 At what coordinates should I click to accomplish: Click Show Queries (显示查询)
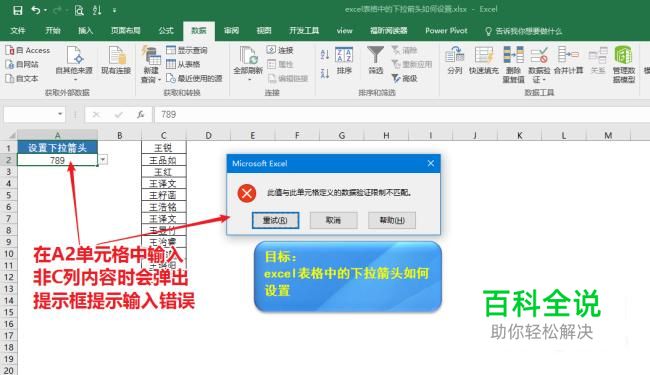187,50
